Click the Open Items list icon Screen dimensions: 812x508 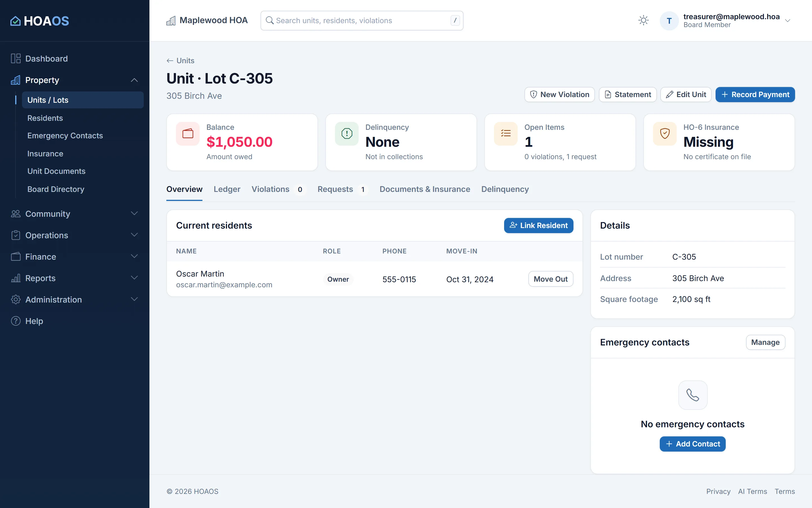click(506, 134)
